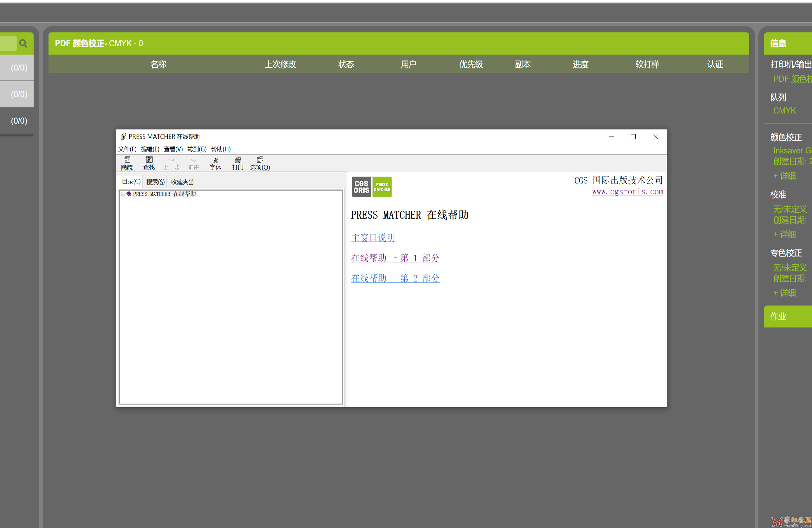Viewport: 812px width, 528px height.
Task: Switch to the 搜索(S) tab
Action: 155,182
